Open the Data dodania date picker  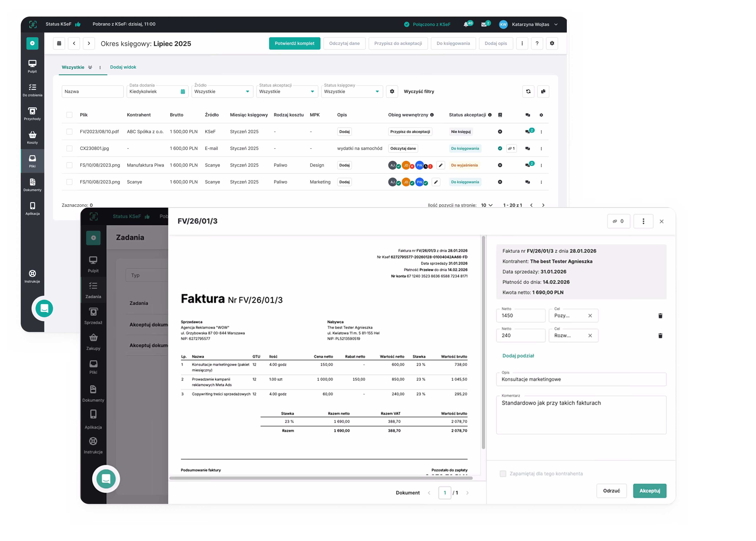click(157, 91)
